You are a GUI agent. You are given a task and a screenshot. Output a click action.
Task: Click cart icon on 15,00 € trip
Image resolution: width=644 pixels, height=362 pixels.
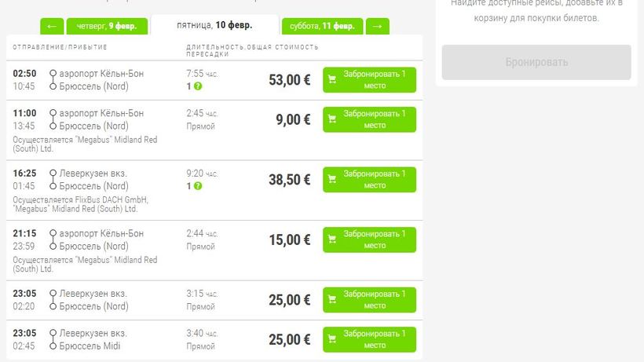click(x=332, y=240)
